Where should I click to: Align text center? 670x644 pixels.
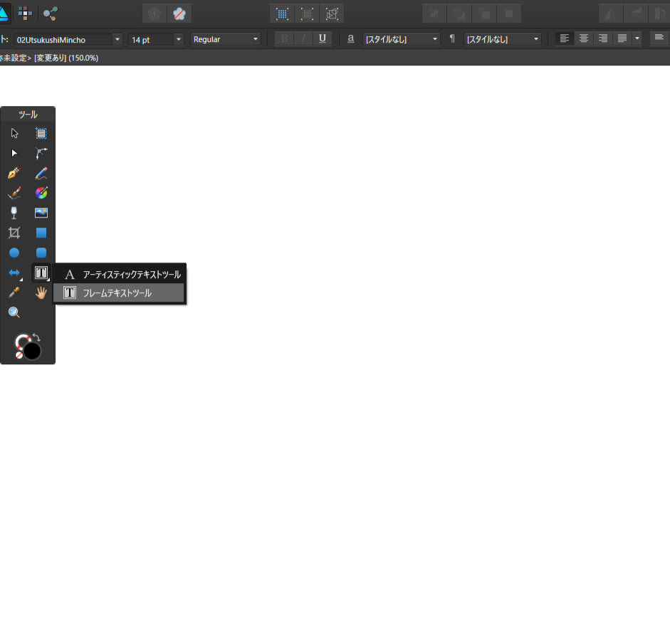coord(584,39)
